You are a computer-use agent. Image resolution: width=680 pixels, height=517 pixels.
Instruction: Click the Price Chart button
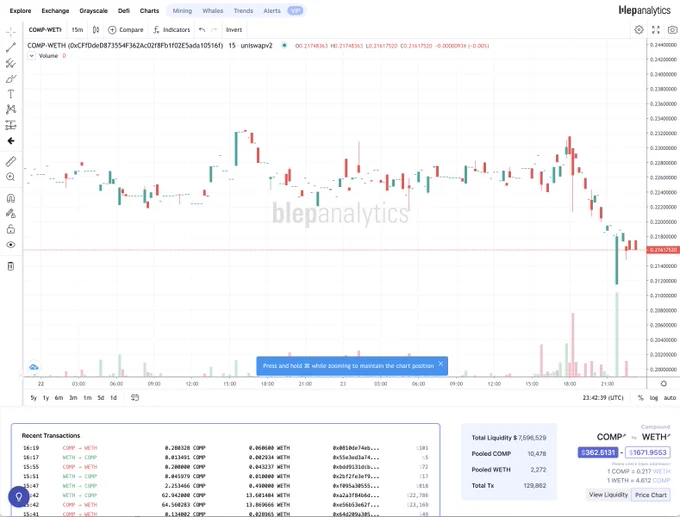(x=651, y=495)
